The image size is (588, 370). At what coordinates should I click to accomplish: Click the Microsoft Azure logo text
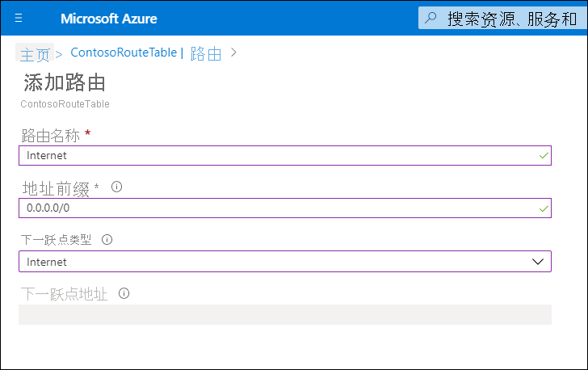pyautogui.click(x=109, y=19)
